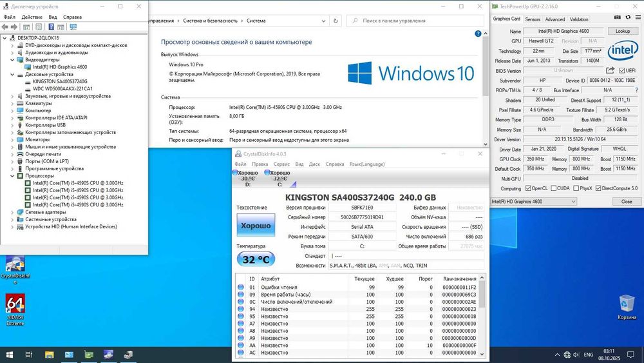
Task: Click Back arrow in Device Manager toolbar
Action: pyautogui.click(x=5, y=26)
